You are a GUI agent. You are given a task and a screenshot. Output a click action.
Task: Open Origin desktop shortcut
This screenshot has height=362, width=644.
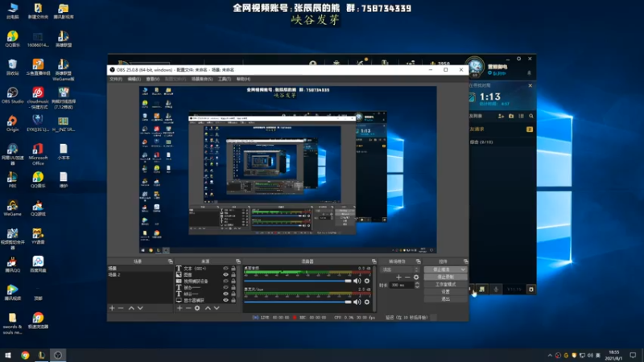(x=12, y=123)
